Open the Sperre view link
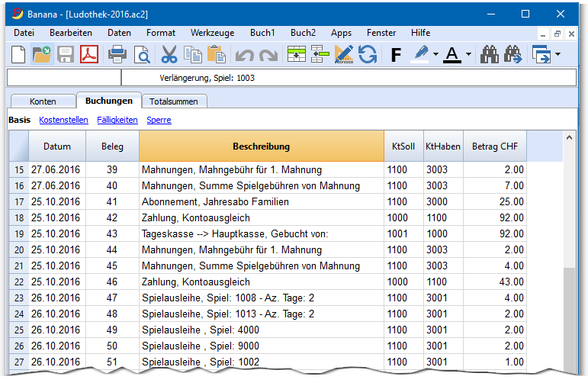This screenshot has width=588, height=383. click(159, 120)
